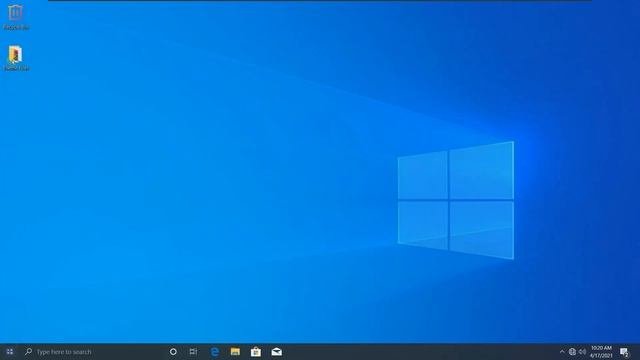Open the Windows Start menu
640x360 pixels.
click(x=9, y=351)
